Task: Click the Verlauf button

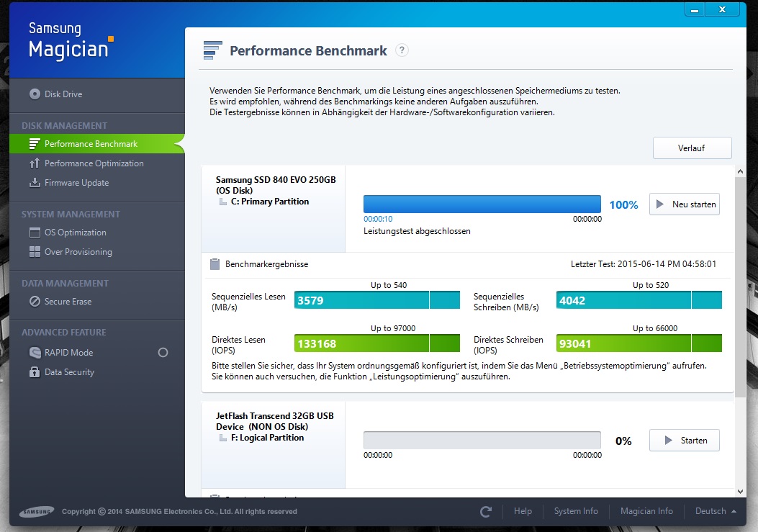Action: click(692, 148)
